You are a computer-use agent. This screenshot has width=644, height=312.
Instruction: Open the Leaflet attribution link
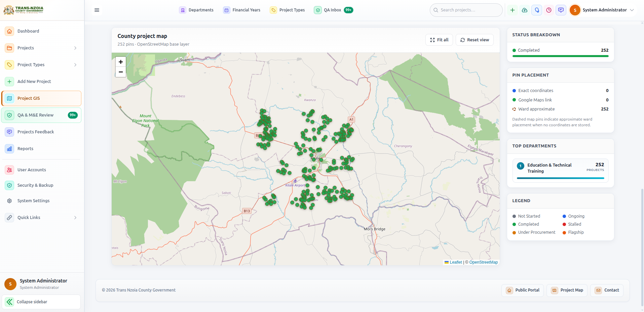pyautogui.click(x=456, y=262)
